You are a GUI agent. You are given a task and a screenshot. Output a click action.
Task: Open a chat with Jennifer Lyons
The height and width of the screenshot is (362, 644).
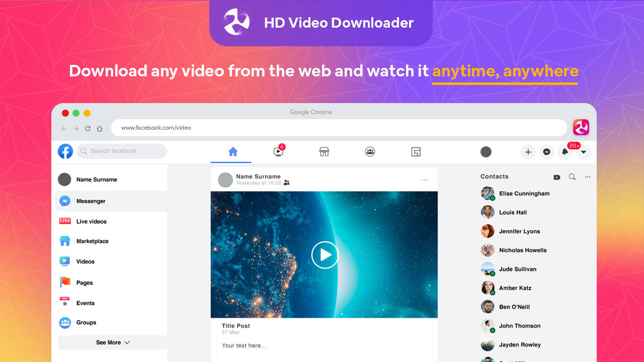point(511,231)
